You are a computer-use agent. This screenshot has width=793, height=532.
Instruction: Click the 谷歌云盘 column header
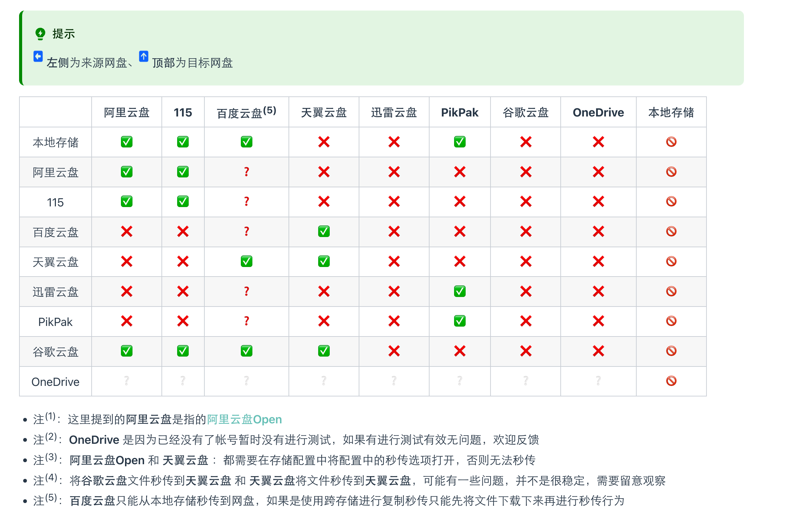coord(526,112)
